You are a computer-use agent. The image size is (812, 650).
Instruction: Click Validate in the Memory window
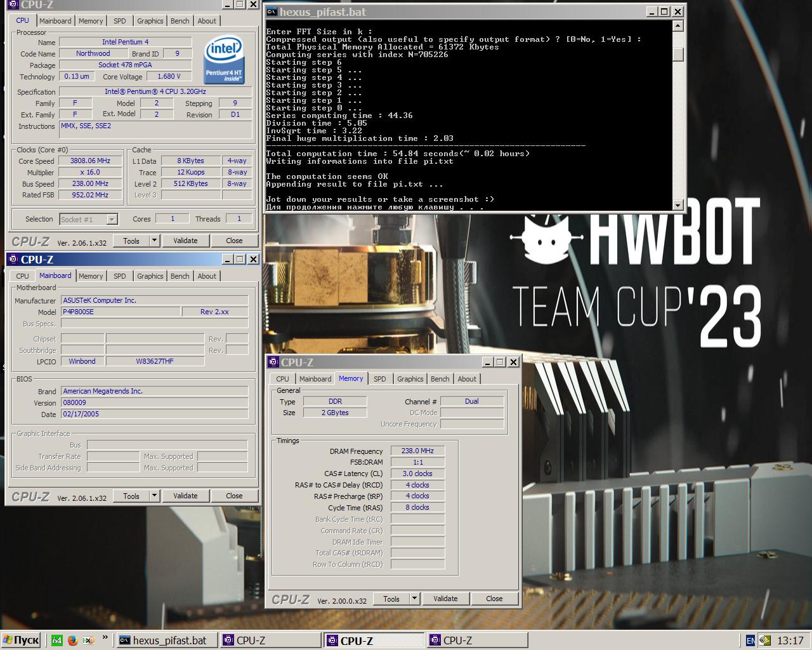[445, 599]
